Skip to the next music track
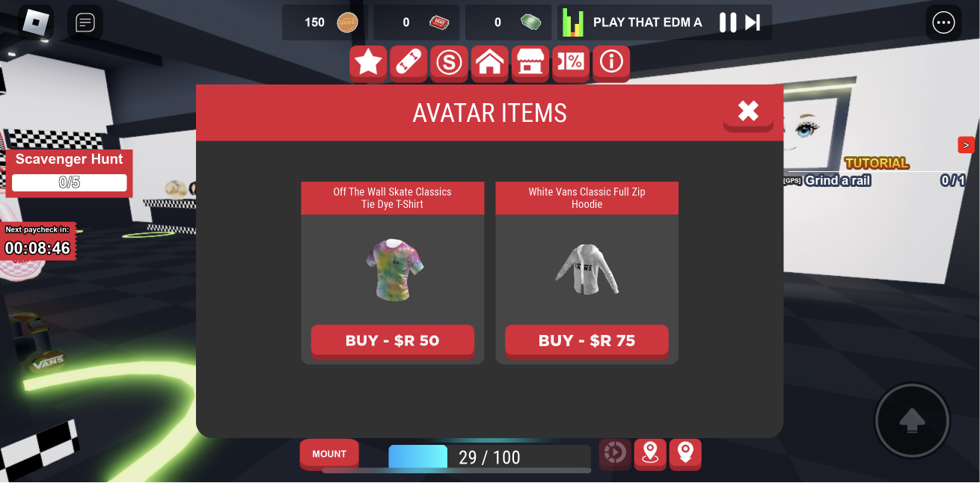Image resolution: width=980 pixels, height=483 pixels. [753, 22]
